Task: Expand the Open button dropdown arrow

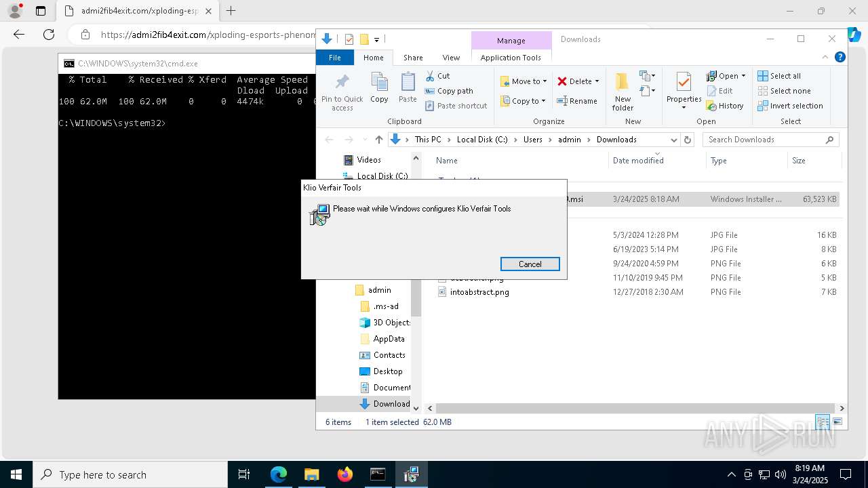Action: 743,76
